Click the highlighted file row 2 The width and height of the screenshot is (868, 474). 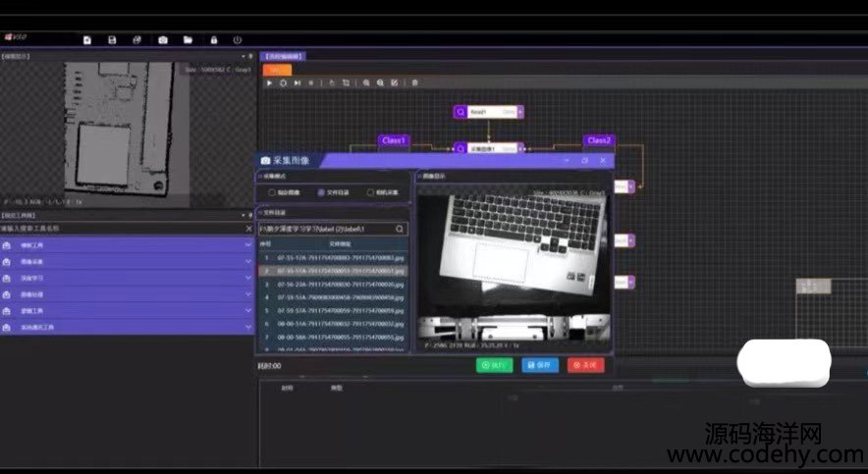(333, 272)
